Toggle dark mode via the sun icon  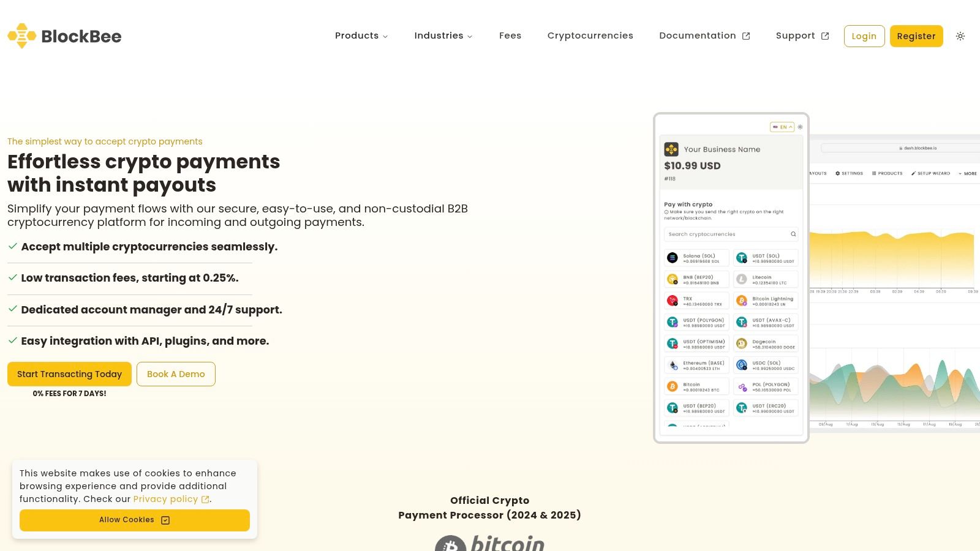click(960, 36)
